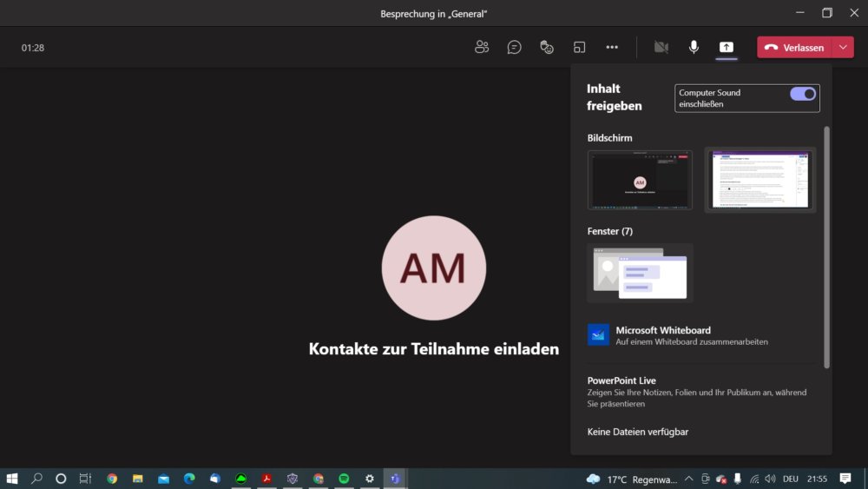Screen dimensions: 868x489
Task: Open the green cloud app taskbar icon
Action: (240, 479)
